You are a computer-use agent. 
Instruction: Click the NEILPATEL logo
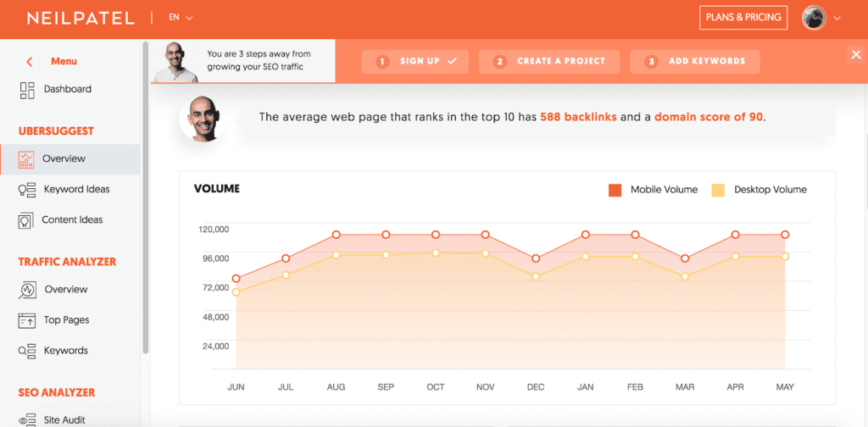81,18
